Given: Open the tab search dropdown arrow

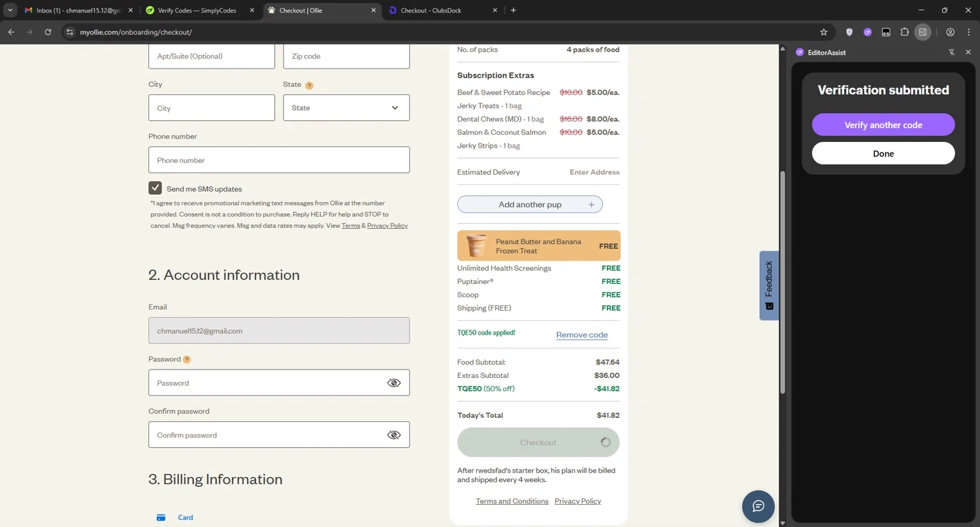Looking at the screenshot, I should pos(10,10).
